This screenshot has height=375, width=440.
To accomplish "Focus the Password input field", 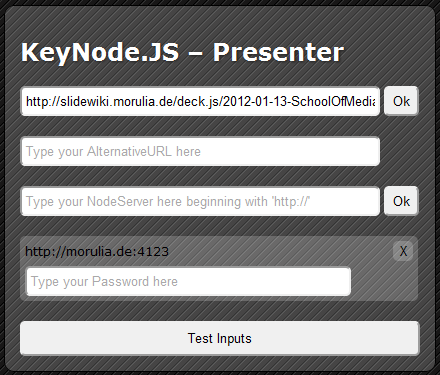I will click(x=189, y=281).
